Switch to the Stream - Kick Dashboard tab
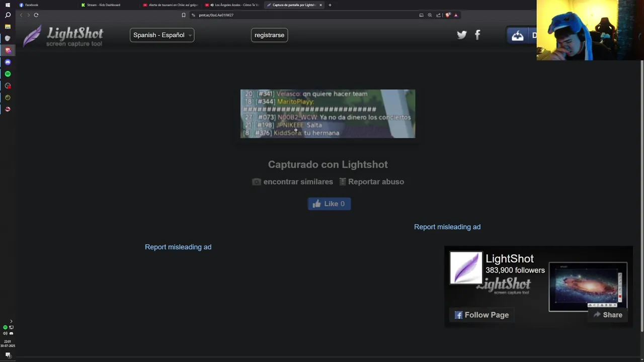The width and height of the screenshot is (644, 362). (108, 5)
